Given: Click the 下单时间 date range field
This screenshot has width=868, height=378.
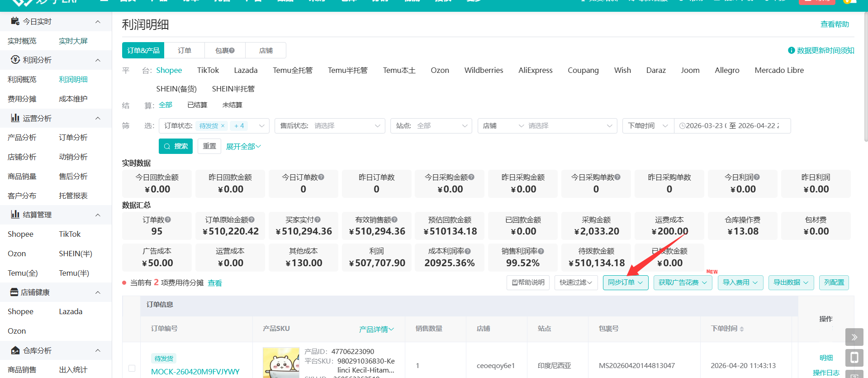Looking at the screenshot, I should click(x=732, y=126).
